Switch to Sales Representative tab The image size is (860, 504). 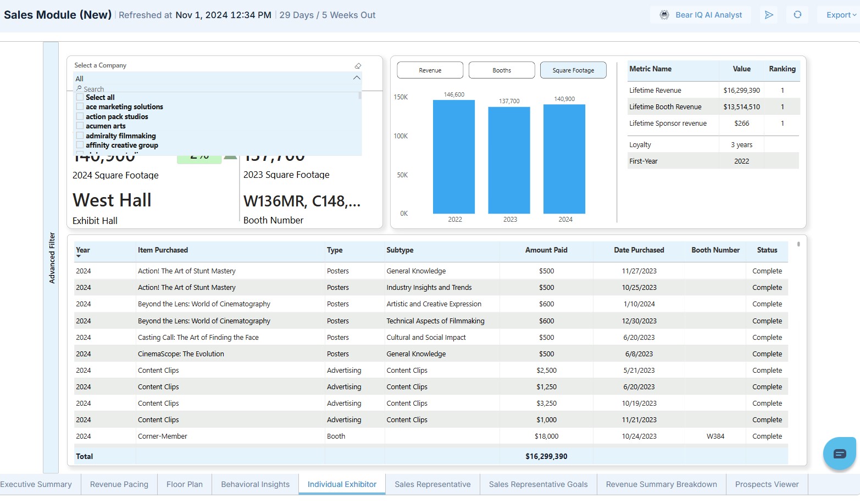coord(432,484)
